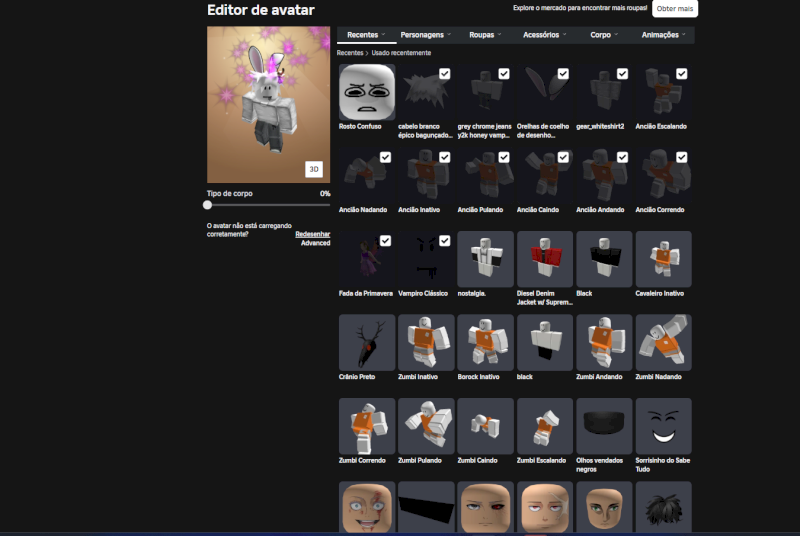Screen dimensions: 800x536
Task: Choose the lowercase black pants item
Action: pyautogui.click(x=545, y=343)
